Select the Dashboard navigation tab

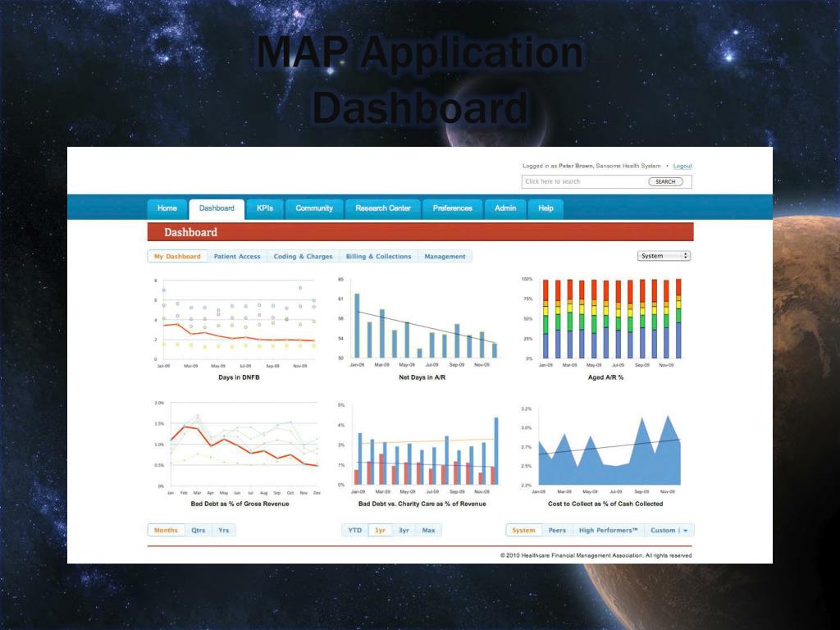point(217,209)
